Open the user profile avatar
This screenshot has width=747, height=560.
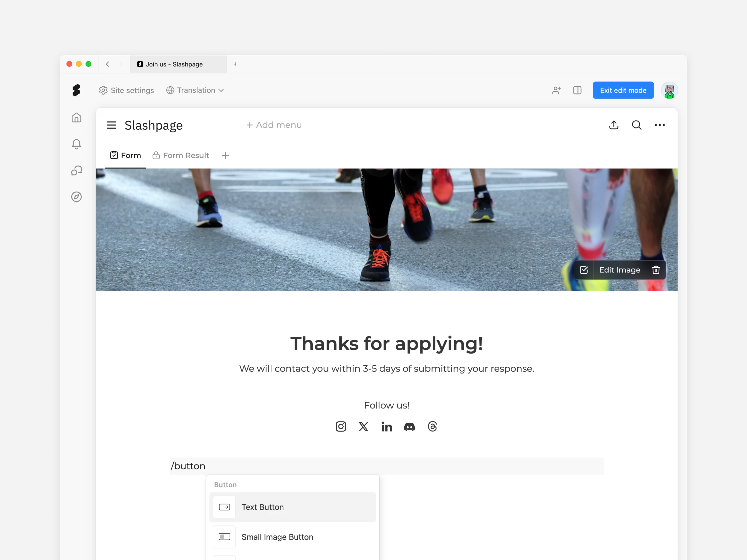(669, 90)
